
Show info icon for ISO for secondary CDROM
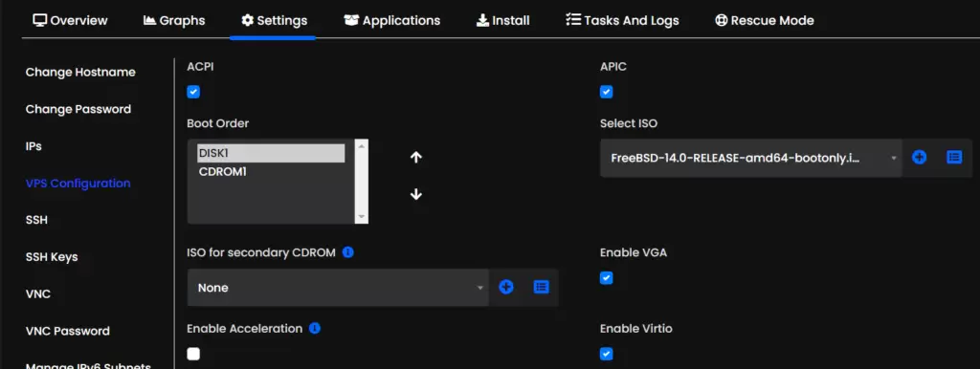(348, 252)
